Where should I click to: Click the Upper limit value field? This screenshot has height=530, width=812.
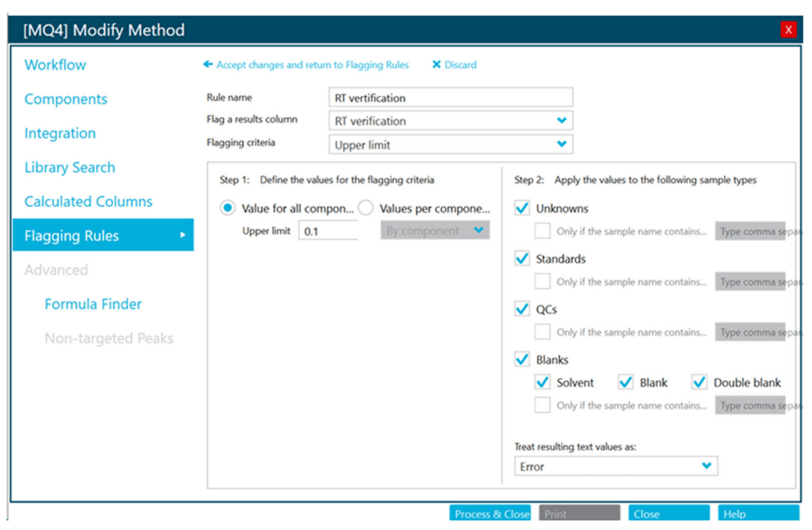click(328, 231)
